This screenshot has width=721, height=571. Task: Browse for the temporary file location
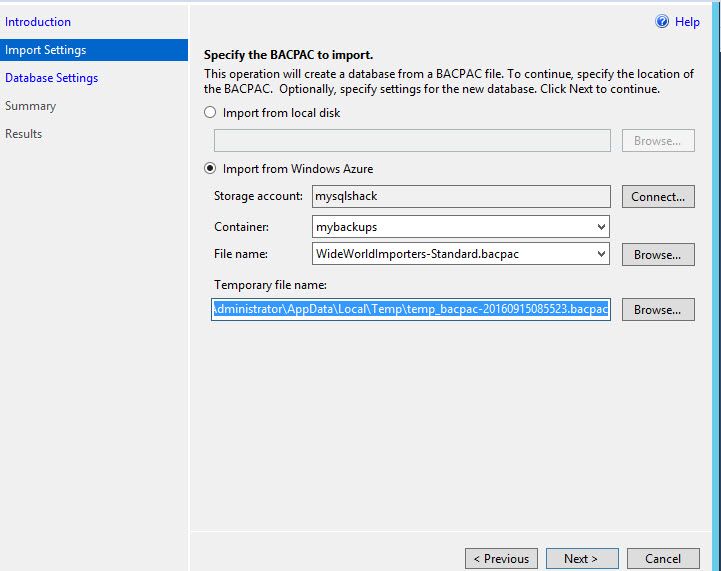658,310
